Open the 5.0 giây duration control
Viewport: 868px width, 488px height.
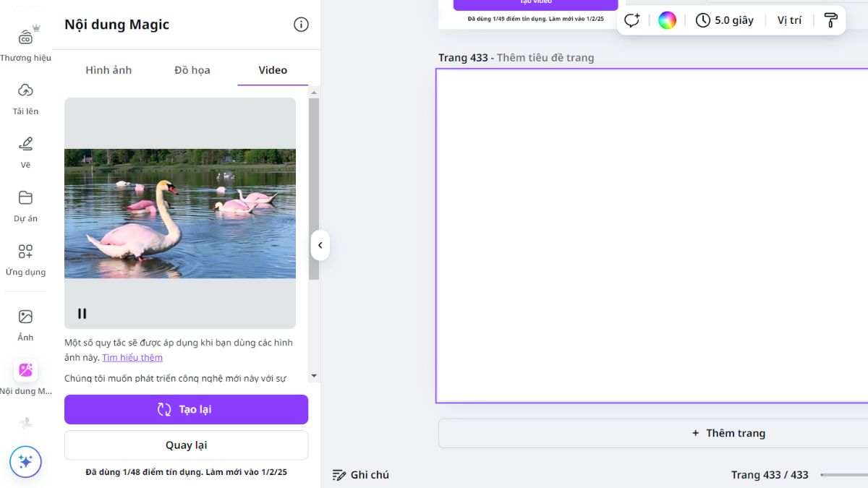tap(724, 20)
